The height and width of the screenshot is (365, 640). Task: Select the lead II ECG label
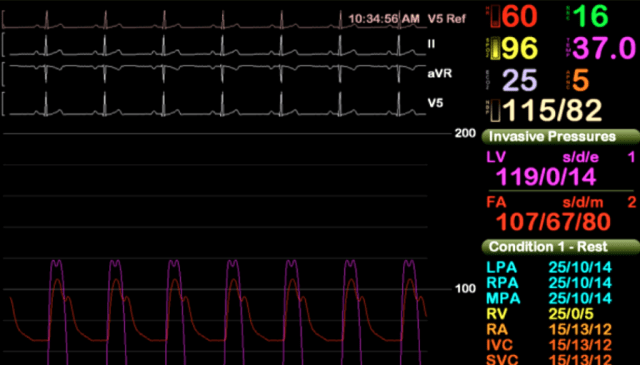431,44
